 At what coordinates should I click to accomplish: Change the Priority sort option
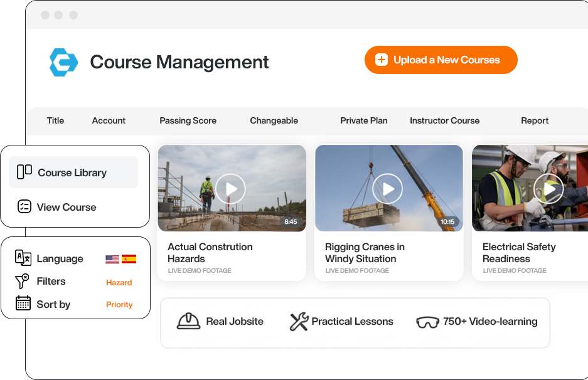click(119, 305)
